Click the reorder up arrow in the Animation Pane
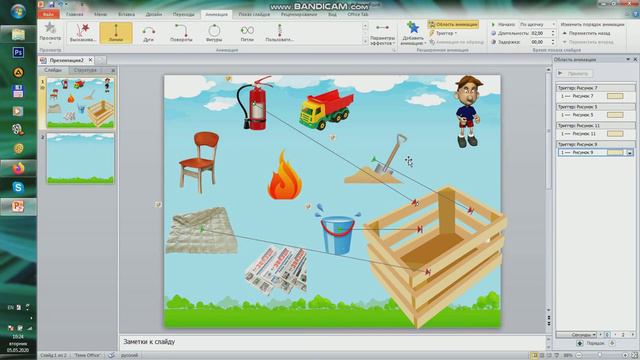640x360 pixels. click(x=580, y=344)
